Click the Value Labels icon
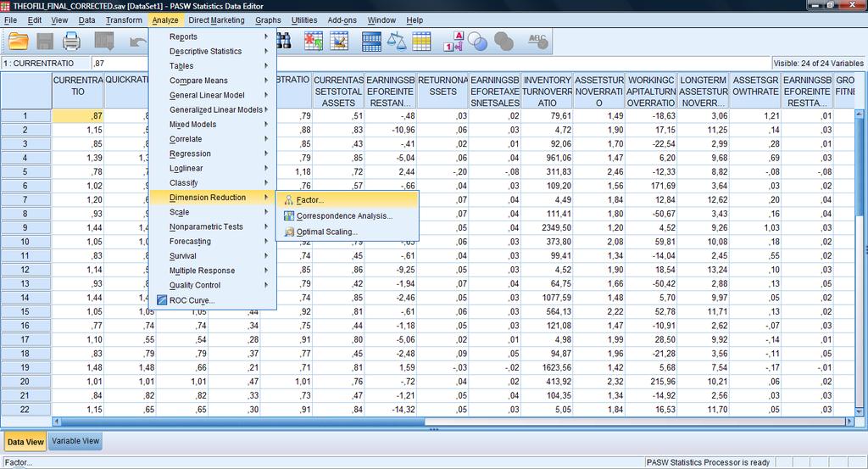868x469 pixels. coord(453,42)
